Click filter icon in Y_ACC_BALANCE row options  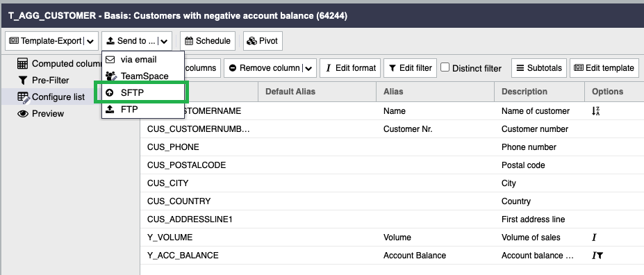600,256
